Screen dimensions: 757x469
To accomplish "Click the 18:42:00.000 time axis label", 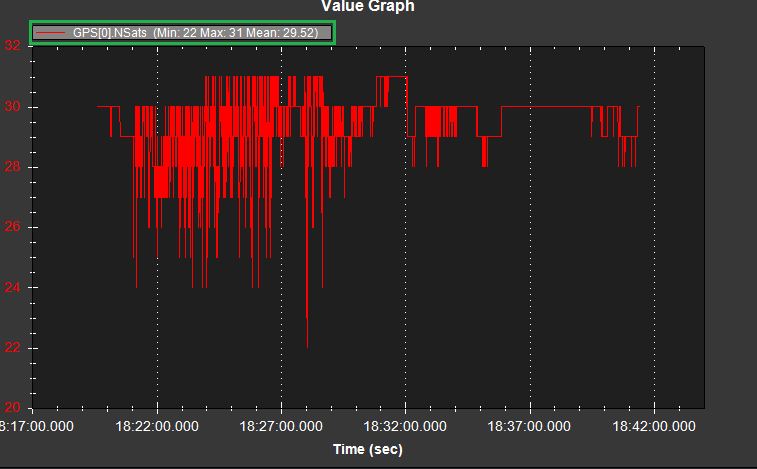I will (654, 426).
